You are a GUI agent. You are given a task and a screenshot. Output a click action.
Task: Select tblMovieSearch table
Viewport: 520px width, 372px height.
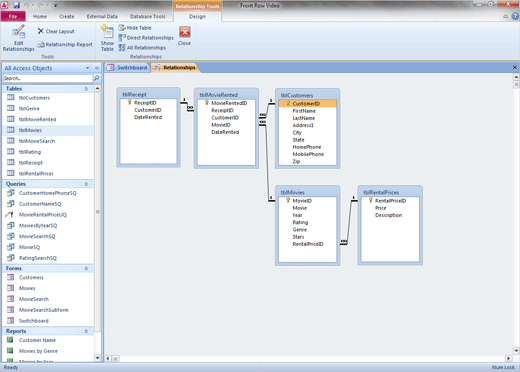[48, 141]
